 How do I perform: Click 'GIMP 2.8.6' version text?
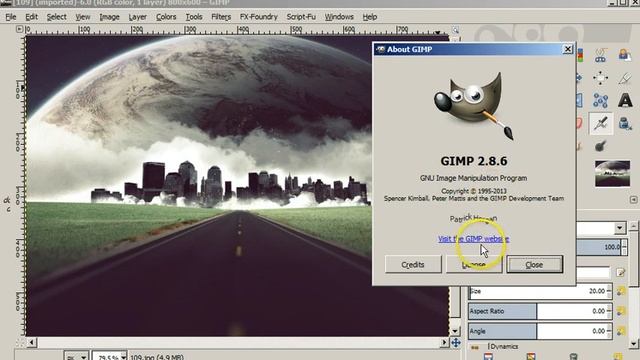pos(474,161)
